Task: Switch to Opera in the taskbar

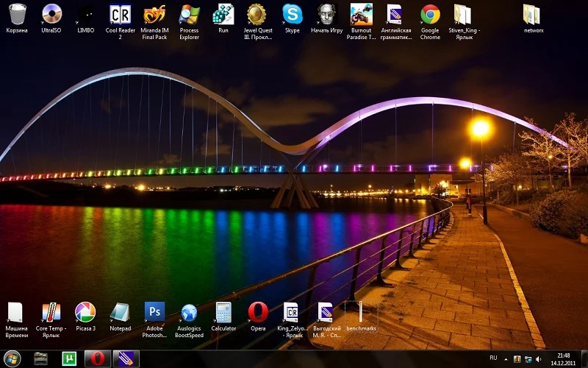Action: 97,358
